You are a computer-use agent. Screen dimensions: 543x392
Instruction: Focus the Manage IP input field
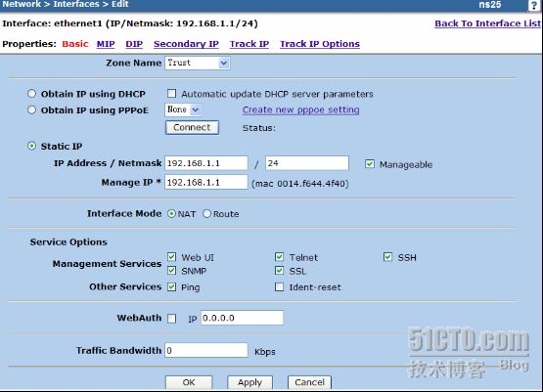coord(206,182)
